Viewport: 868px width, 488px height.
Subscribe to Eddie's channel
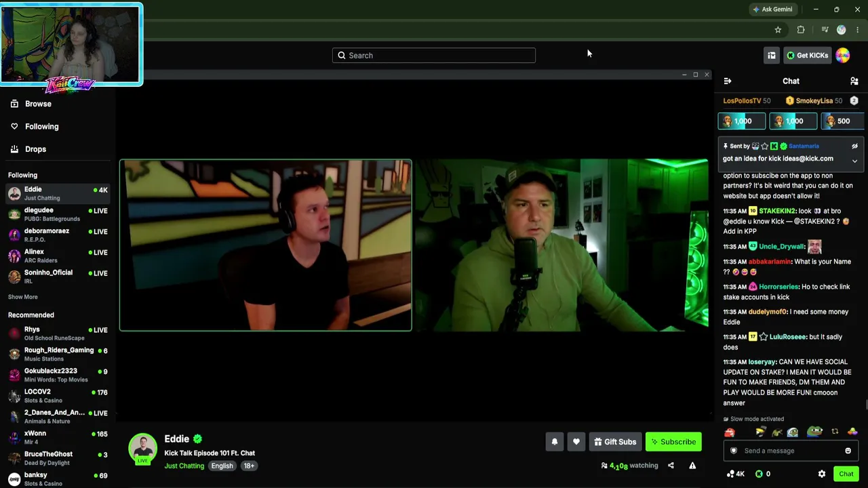[673, 442]
